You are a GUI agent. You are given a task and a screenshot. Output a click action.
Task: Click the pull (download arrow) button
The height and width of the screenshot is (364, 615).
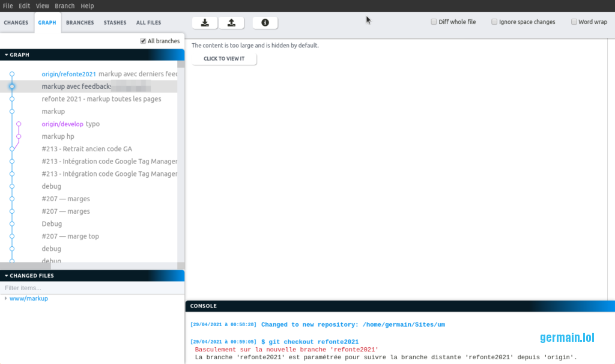(205, 23)
